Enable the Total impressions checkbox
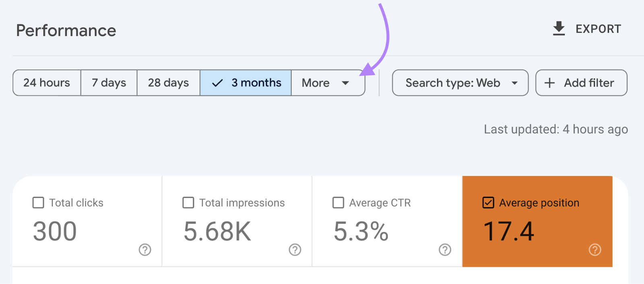Screen dimensions: 644x284 [188, 202]
